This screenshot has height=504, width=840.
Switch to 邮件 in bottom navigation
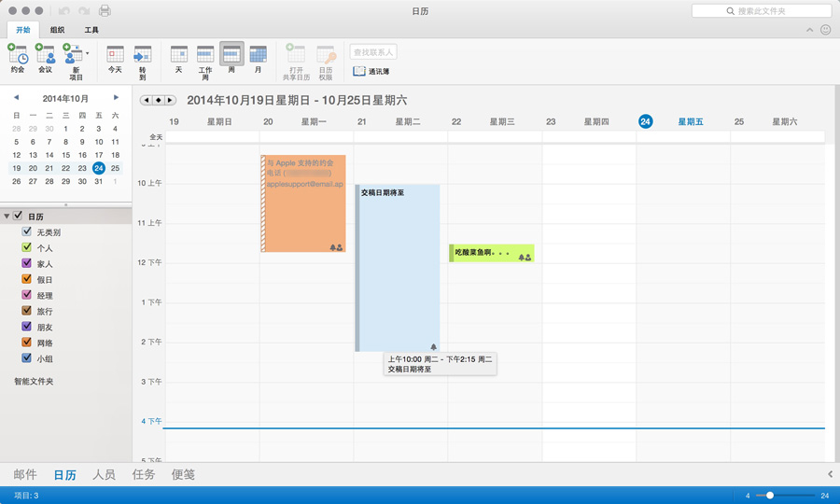(25, 474)
